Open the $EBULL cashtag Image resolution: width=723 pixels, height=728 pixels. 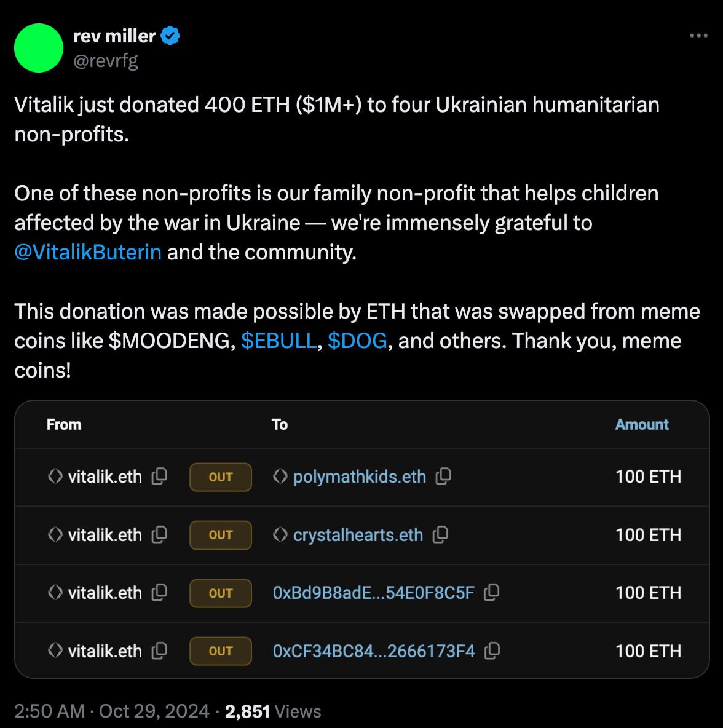pos(279,341)
